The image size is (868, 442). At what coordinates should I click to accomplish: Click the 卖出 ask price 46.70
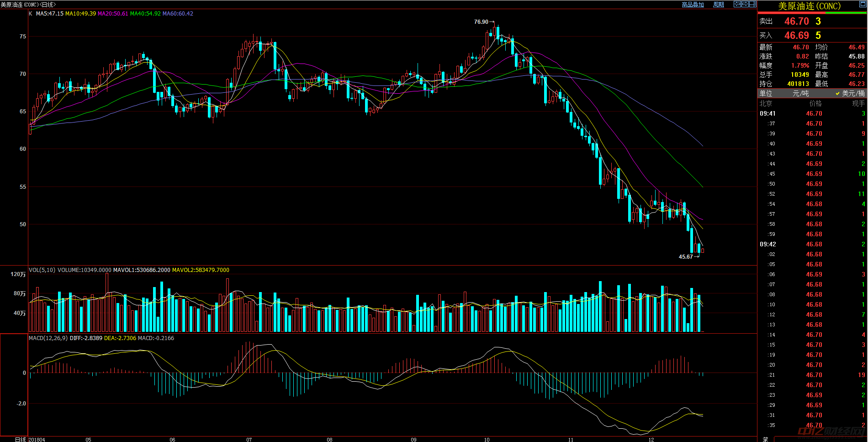coord(796,21)
